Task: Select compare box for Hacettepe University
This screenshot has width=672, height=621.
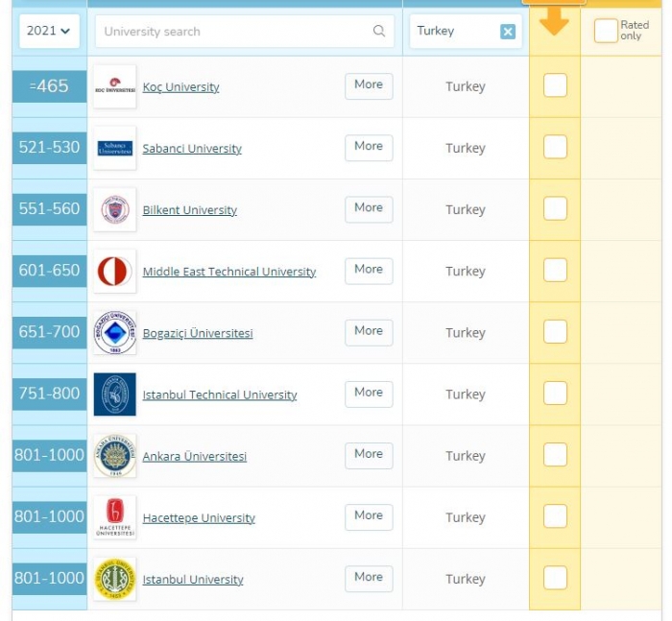Action: click(x=555, y=516)
